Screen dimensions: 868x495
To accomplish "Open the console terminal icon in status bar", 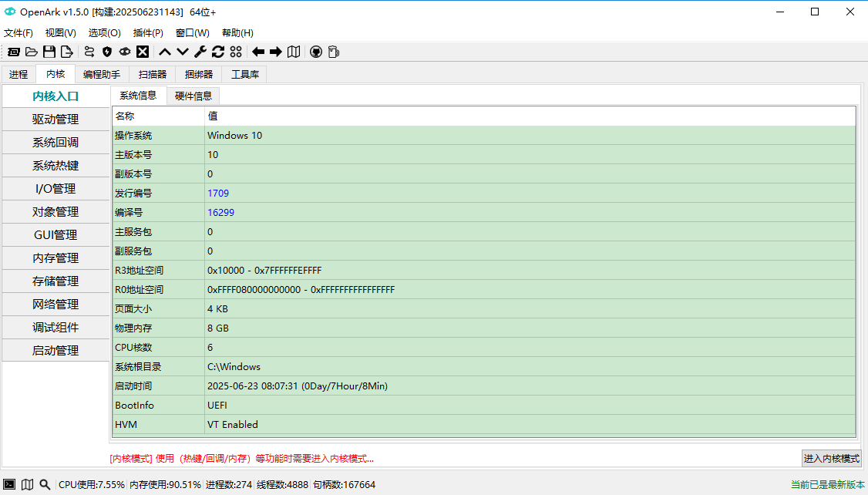I will pos(10,484).
